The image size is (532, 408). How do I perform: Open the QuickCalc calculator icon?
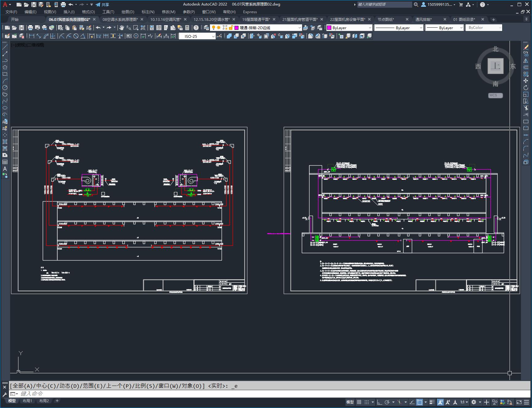click(x=187, y=28)
